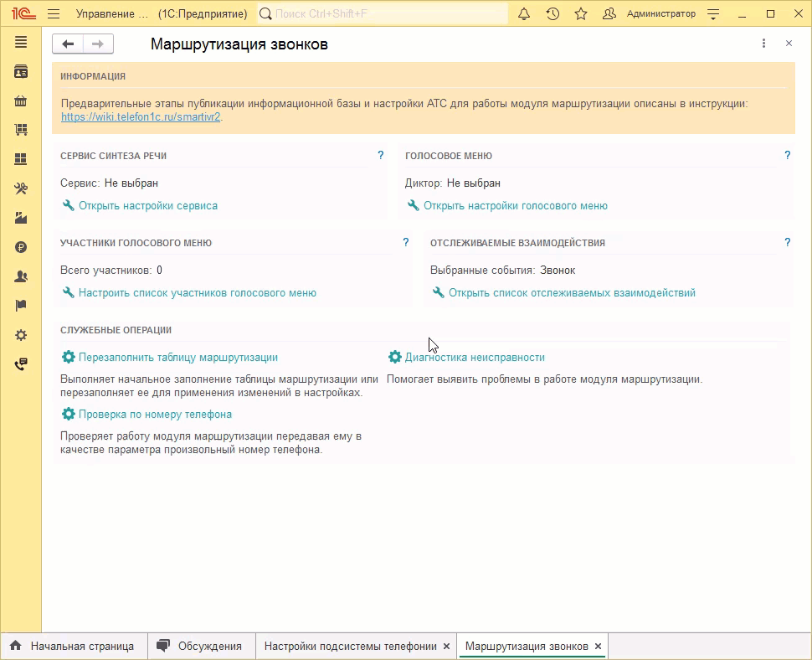812x660 pixels.
Task: Click the telephony phone icon in sidebar
Action: point(21,364)
